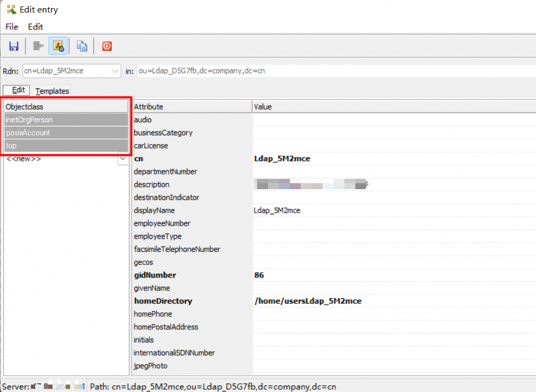
Task: Click the grey apply-changes arrow toolbar icon
Action: (38, 46)
